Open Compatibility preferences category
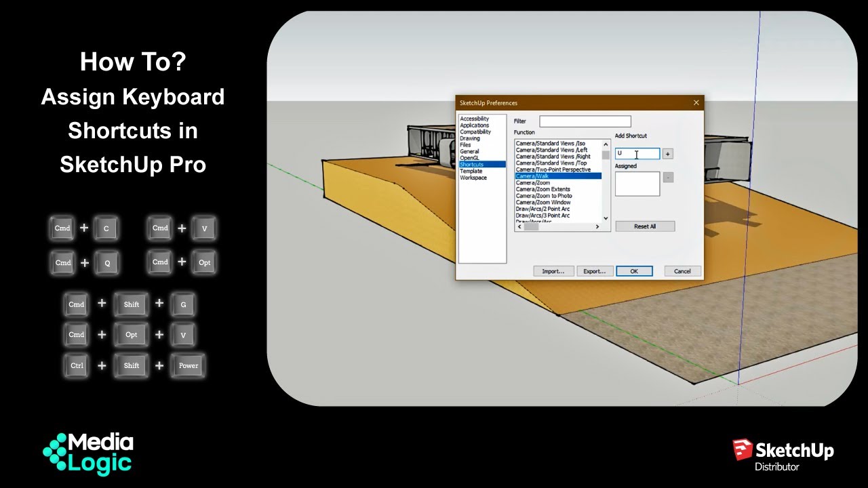Viewport: 868px width, 488px height. (475, 132)
